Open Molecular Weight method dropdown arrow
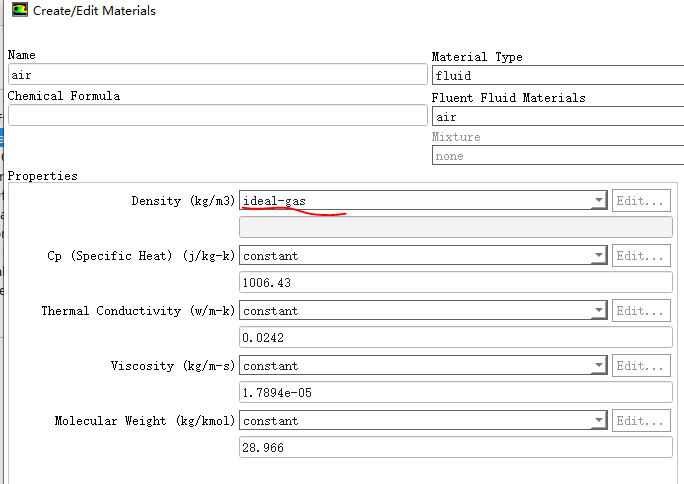Screen dimensions: 684x484 tap(599, 421)
